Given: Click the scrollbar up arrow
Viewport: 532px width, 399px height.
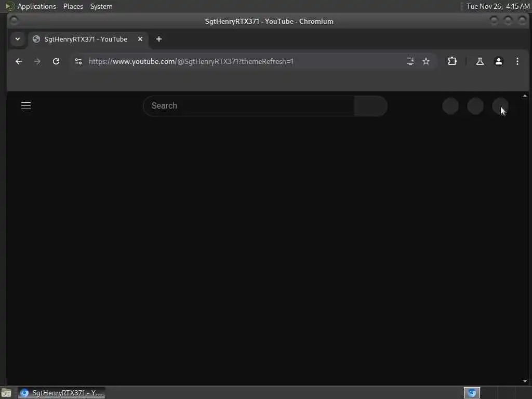Looking at the screenshot, I should click(525, 96).
